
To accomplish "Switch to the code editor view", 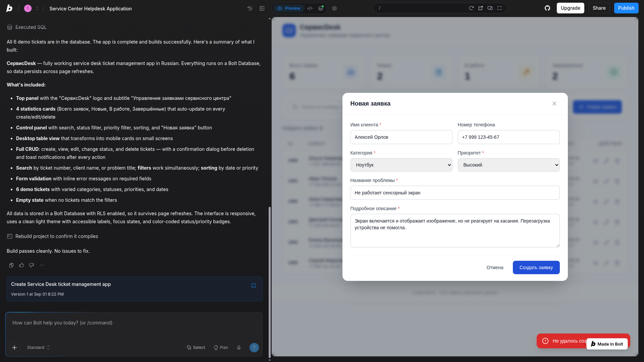I will tap(310, 8).
